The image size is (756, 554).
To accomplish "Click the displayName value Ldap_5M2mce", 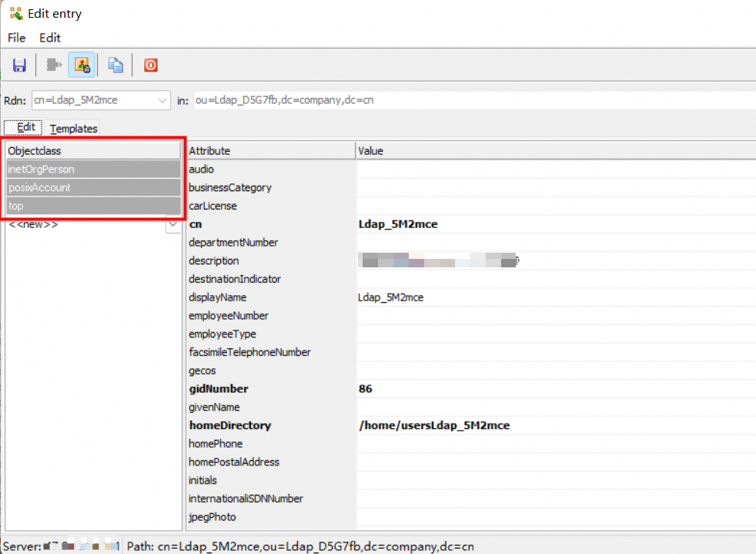I will 390,297.
